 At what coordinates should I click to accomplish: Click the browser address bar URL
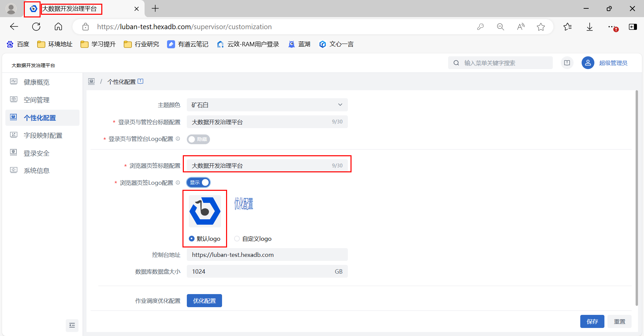[x=184, y=27]
